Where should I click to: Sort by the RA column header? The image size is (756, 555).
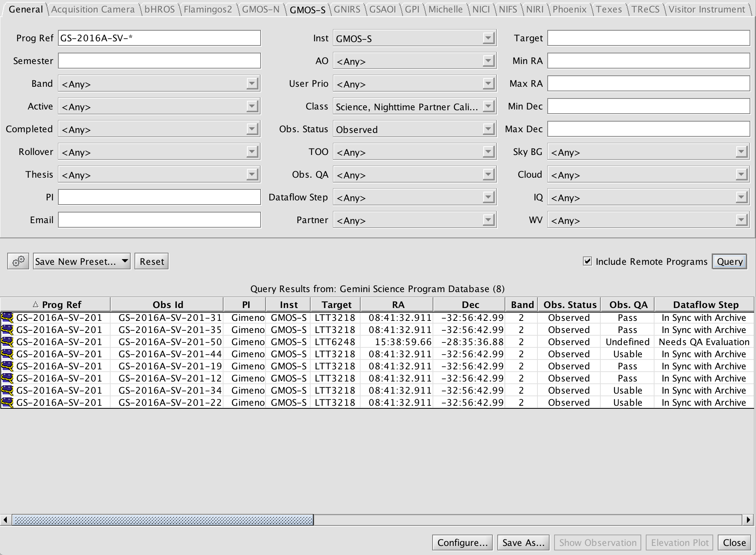(398, 305)
